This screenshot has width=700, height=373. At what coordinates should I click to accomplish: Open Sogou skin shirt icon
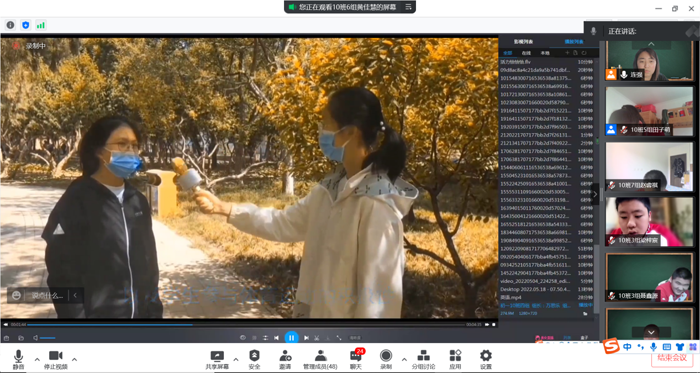point(680,347)
